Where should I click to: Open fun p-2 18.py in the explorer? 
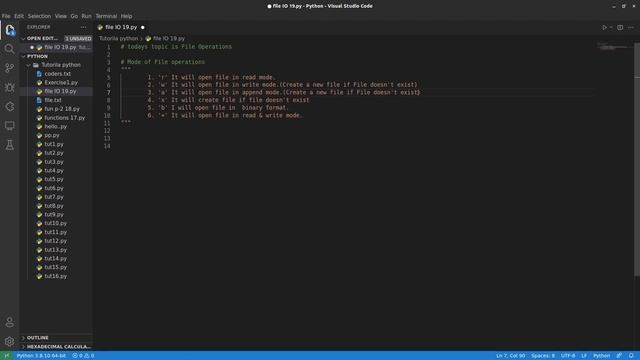pos(62,109)
